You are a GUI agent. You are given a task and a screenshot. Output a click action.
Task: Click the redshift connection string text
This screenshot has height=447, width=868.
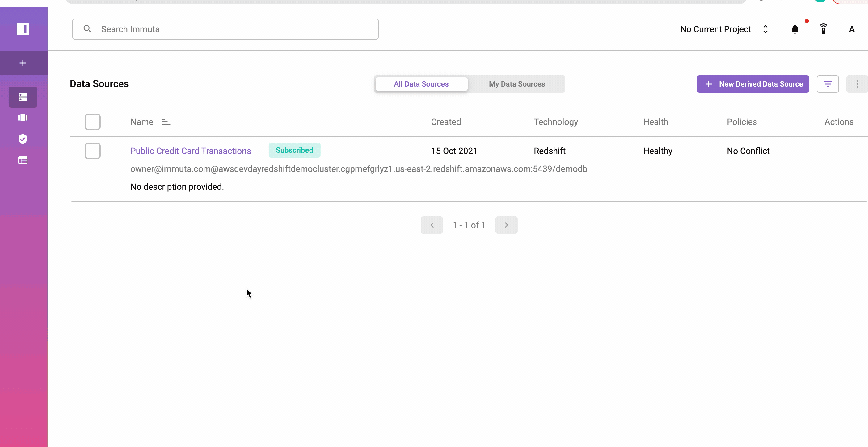click(359, 169)
